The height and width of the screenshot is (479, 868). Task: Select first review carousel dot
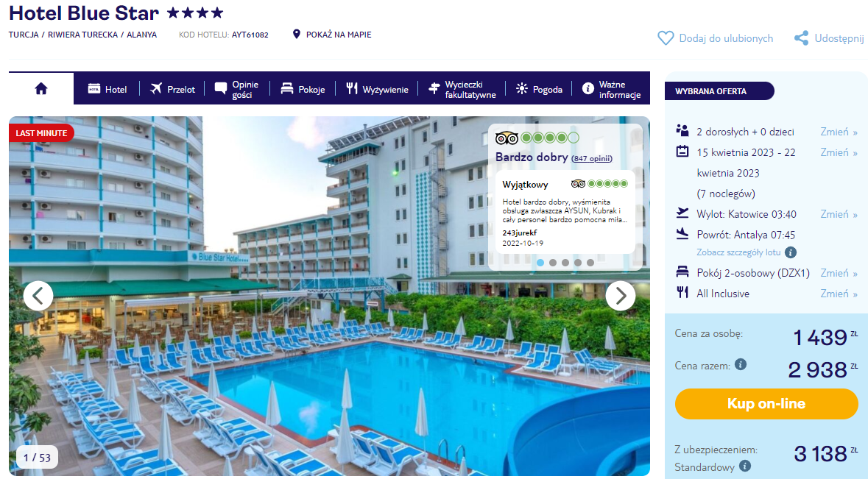540,263
